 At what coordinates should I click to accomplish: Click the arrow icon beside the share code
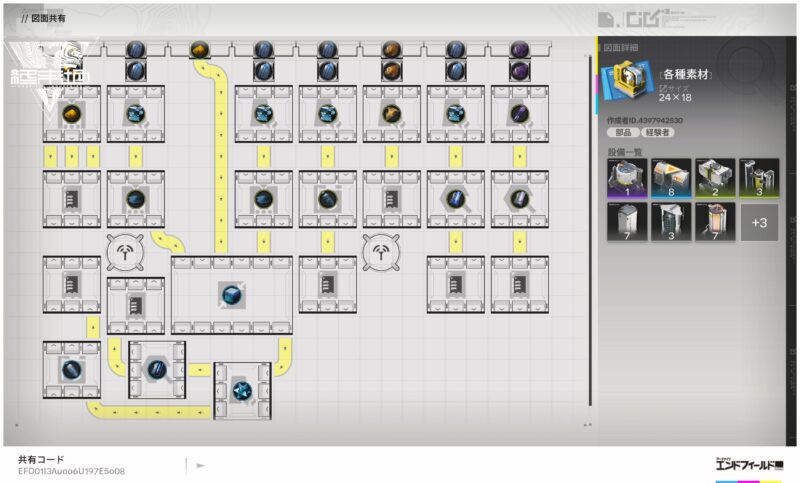[201, 465]
